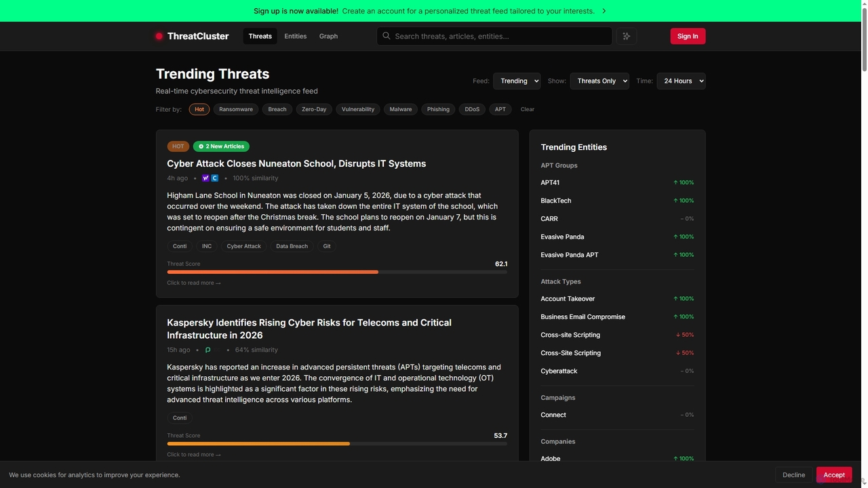Click the 2 New Articles badge
This screenshot has height=488, width=868.
click(x=221, y=146)
